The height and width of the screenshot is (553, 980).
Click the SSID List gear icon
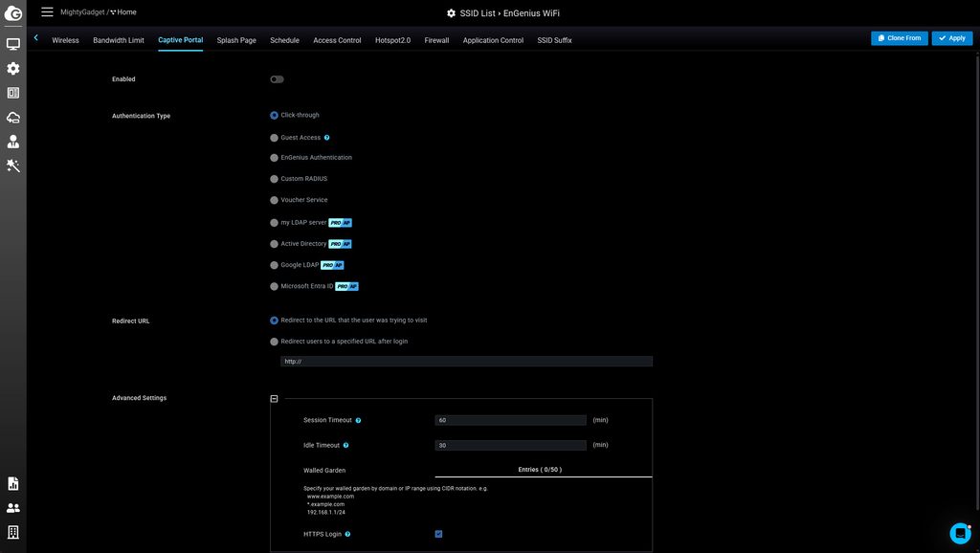pyautogui.click(x=452, y=13)
